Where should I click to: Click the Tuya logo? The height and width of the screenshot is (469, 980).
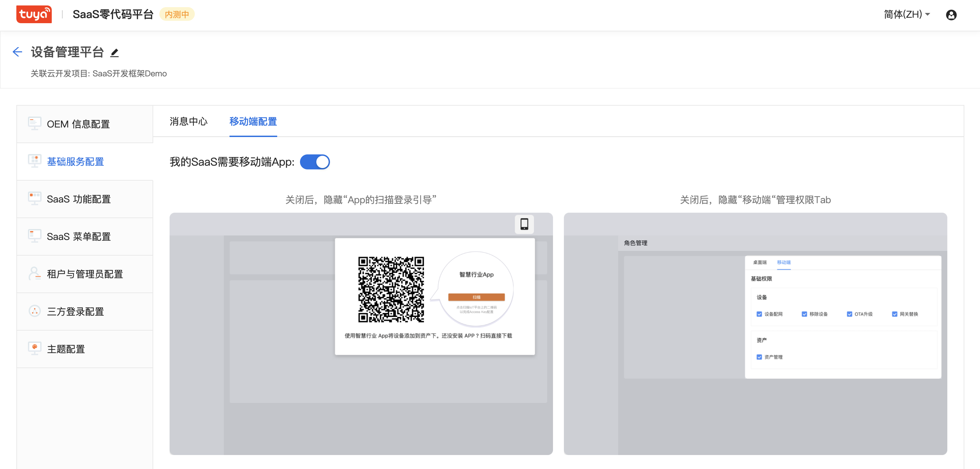34,14
